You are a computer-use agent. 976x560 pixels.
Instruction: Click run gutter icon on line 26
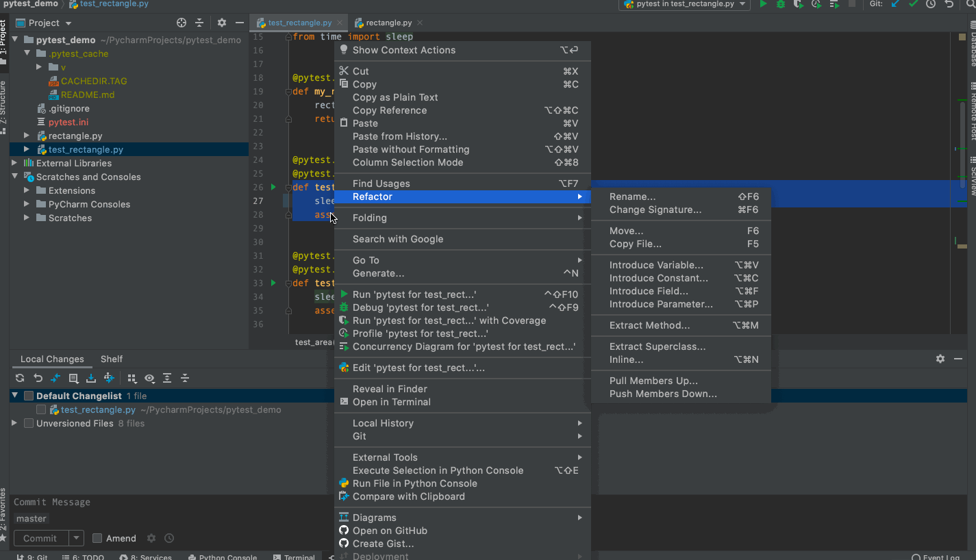click(273, 187)
